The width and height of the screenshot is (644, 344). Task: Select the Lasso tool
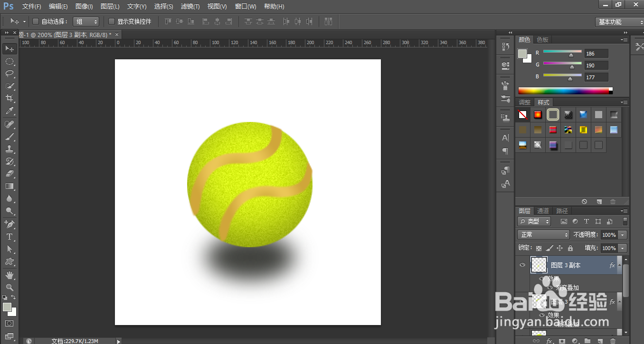9,74
